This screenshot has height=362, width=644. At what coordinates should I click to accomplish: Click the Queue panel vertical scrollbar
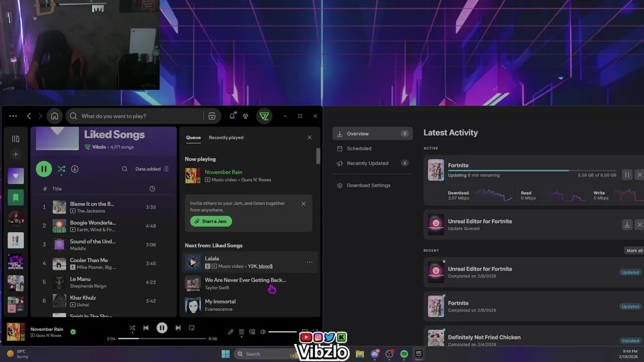tap(318, 156)
